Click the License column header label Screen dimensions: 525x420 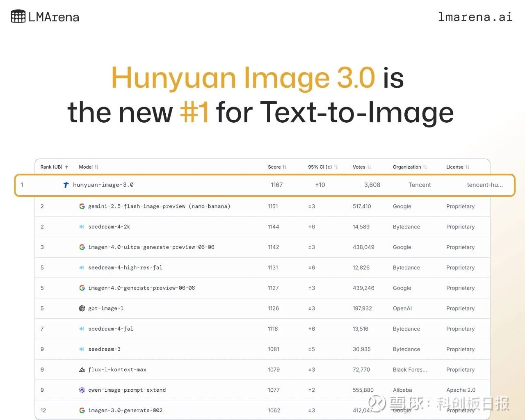click(x=455, y=167)
